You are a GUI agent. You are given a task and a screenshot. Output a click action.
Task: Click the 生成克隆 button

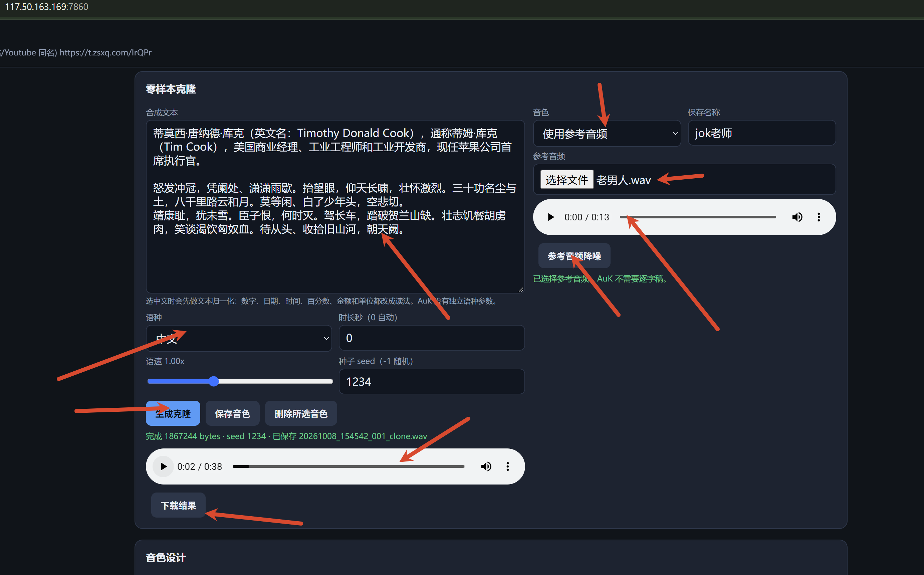[x=173, y=413]
